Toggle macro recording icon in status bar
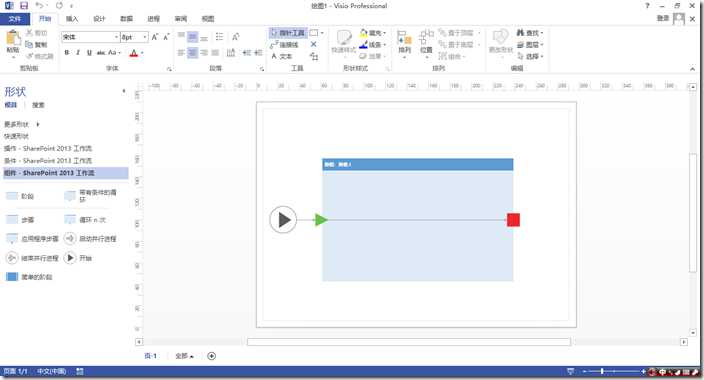The height and width of the screenshot is (380, 704). pos(80,371)
